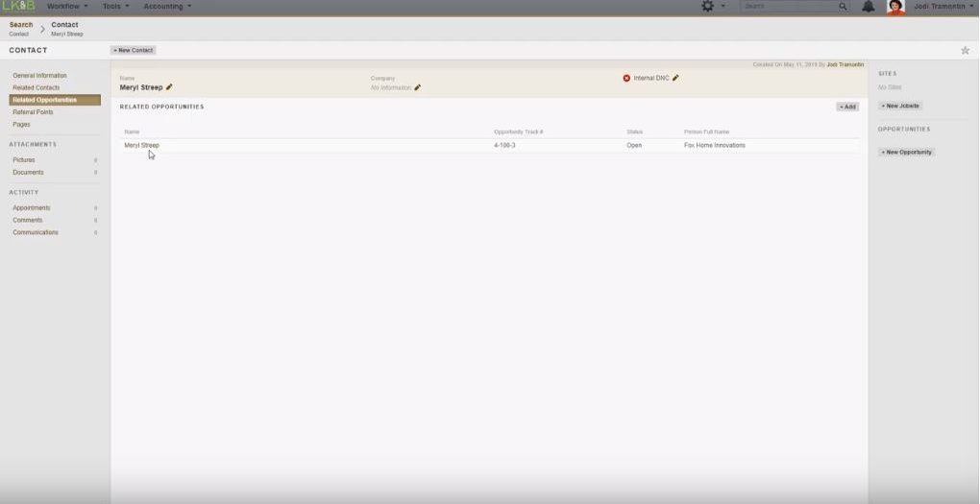The image size is (980, 504).
Task: Open the Meryl Streep opportunity row
Action: point(141,145)
